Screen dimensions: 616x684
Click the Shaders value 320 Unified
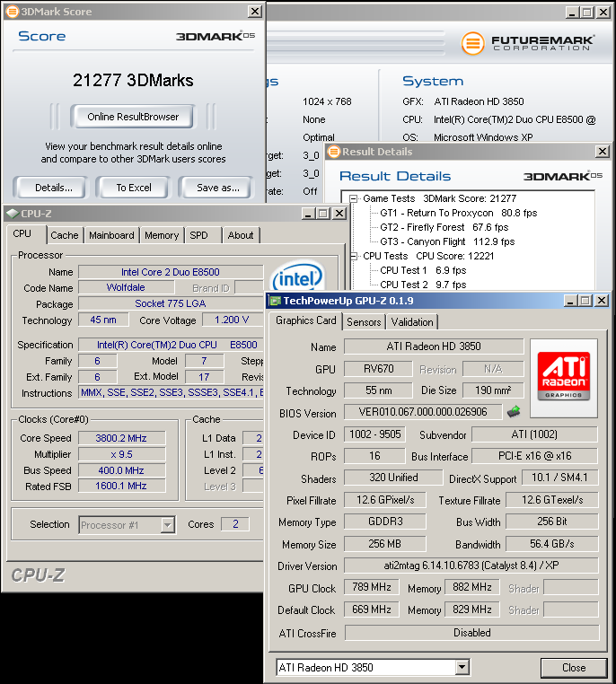[393, 478]
